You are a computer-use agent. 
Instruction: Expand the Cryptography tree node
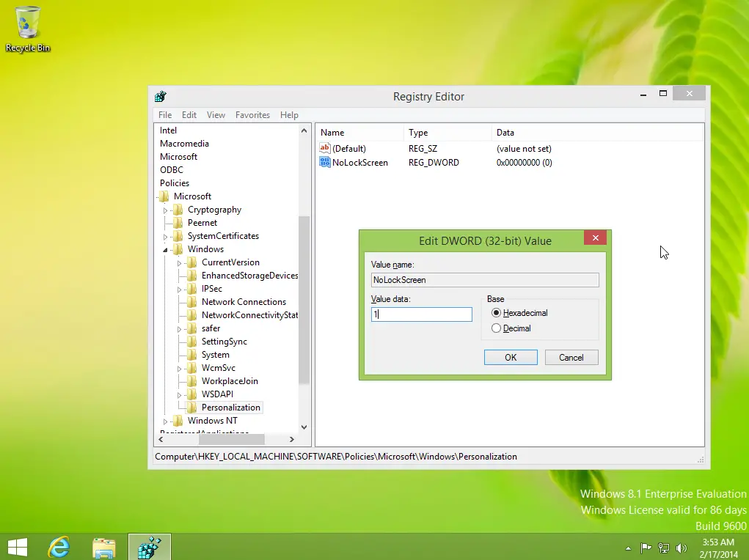pyautogui.click(x=166, y=210)
